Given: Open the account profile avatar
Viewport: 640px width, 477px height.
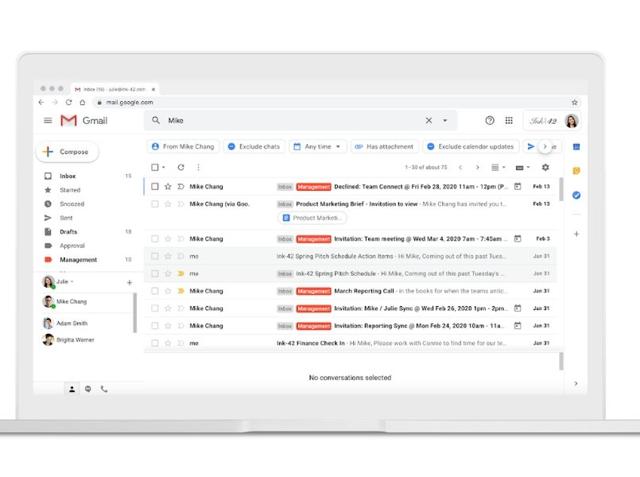Looking at the screenshot, I should tap(571, 121).
